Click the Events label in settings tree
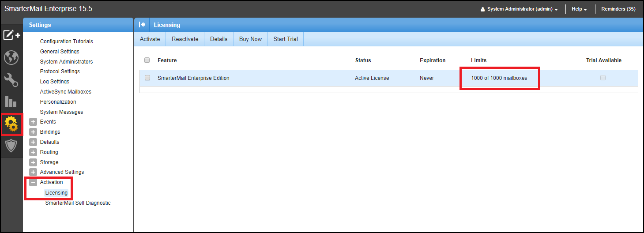This screenshot has width=644, height=233. click(48, 122)
